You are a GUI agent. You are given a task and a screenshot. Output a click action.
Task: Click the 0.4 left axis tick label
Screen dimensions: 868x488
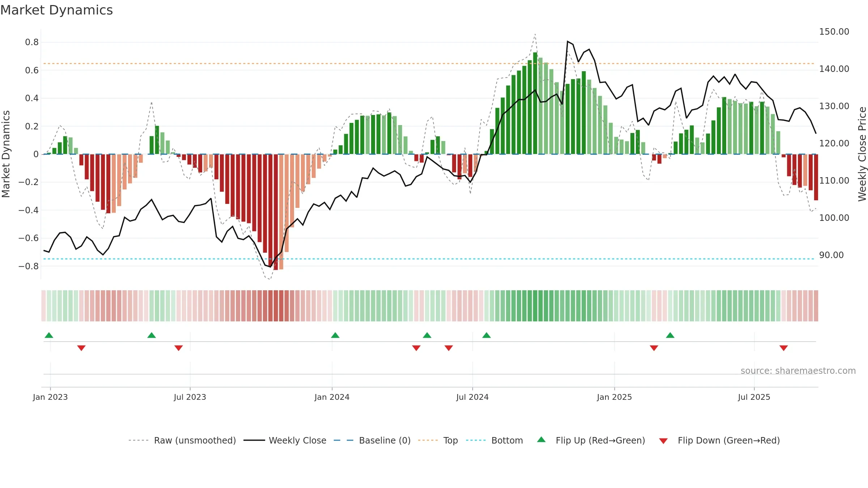click(x=32, y=98)
